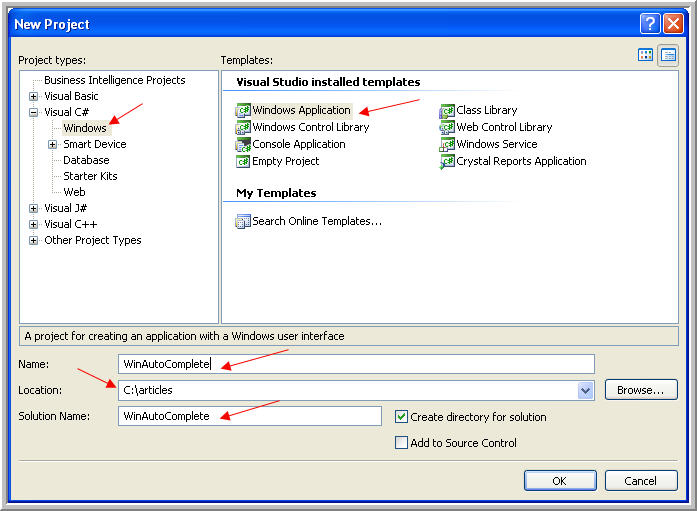Viewport: 697px width, 511px height.
Task: Switch templates to large icons view
Action: (645, 55)
